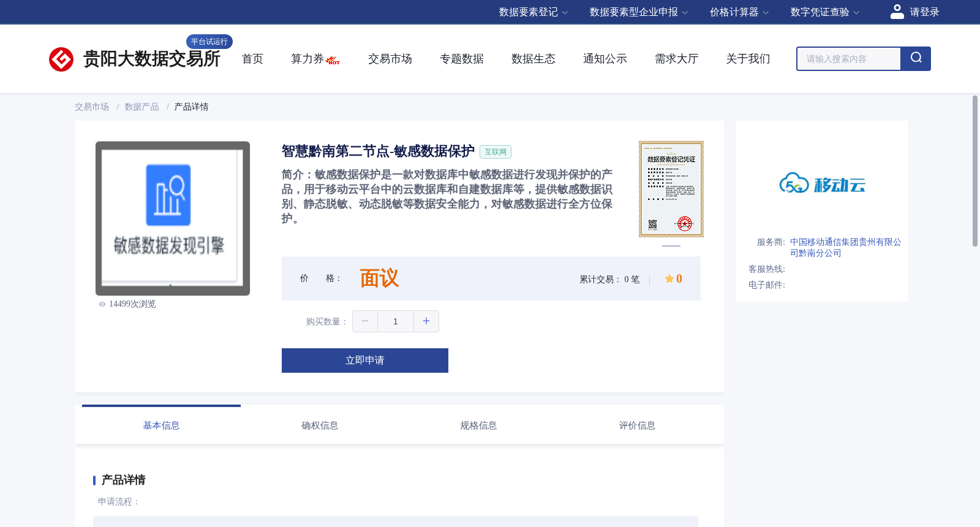Open the 算力券 menu item
Viewport: 980px width, 527px height.
tap(307, 59)
